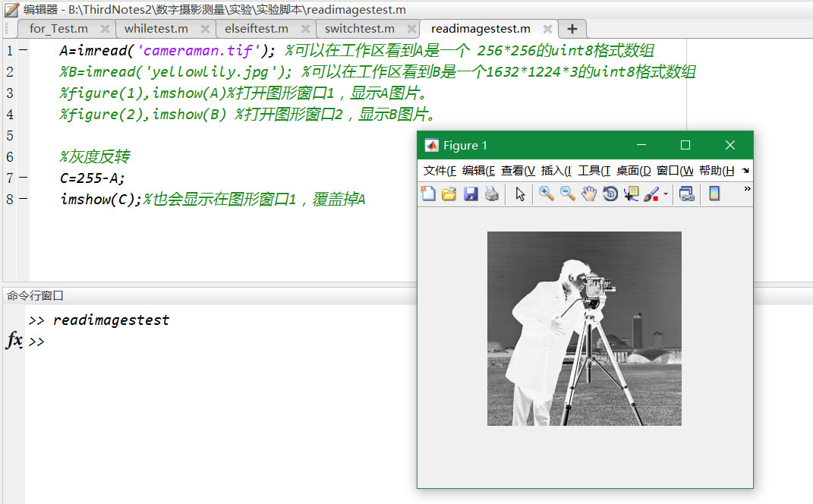This screenshot has width=813, height=504.
Task: Select the Pan hand tool
Action: pos(588,194)
